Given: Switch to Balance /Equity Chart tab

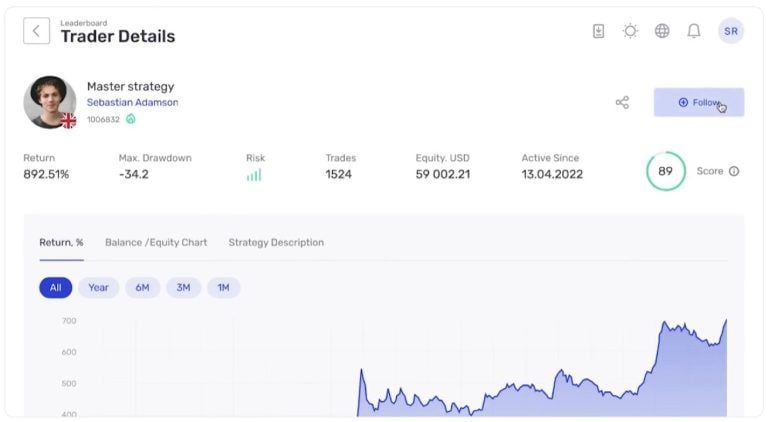Looking at the screenshot, I should pyautogui.click(x=156, y=242).
